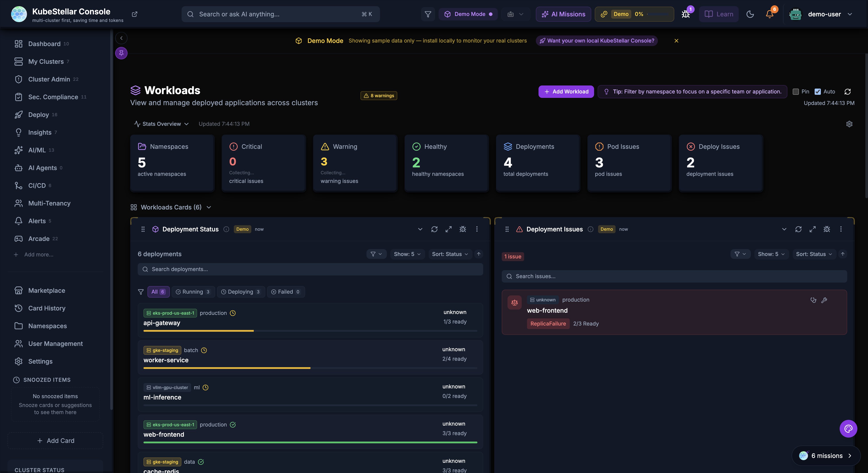Click the Search deployments input field

click(x=310, y=269)
